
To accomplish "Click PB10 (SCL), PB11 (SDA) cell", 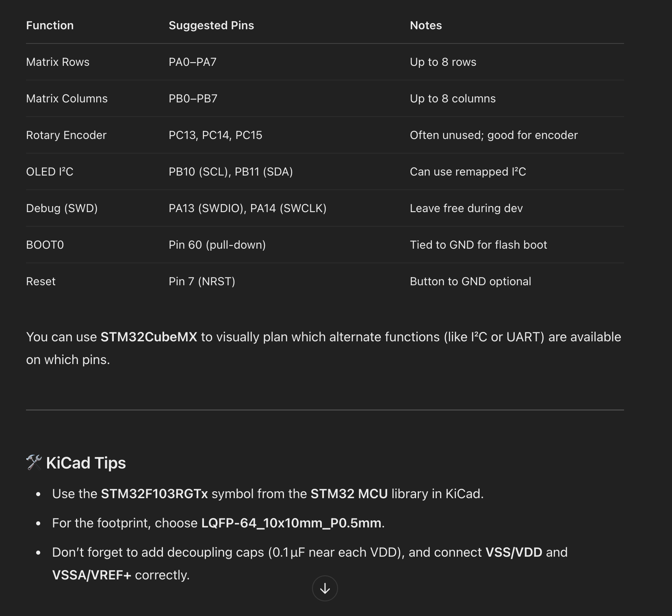I will click(231, 171).
